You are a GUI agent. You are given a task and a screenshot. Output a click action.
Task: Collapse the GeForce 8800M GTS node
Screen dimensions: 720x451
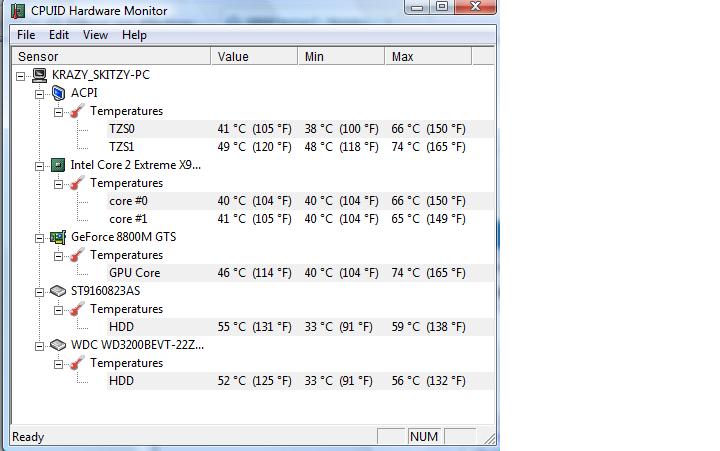click(39, 238)
